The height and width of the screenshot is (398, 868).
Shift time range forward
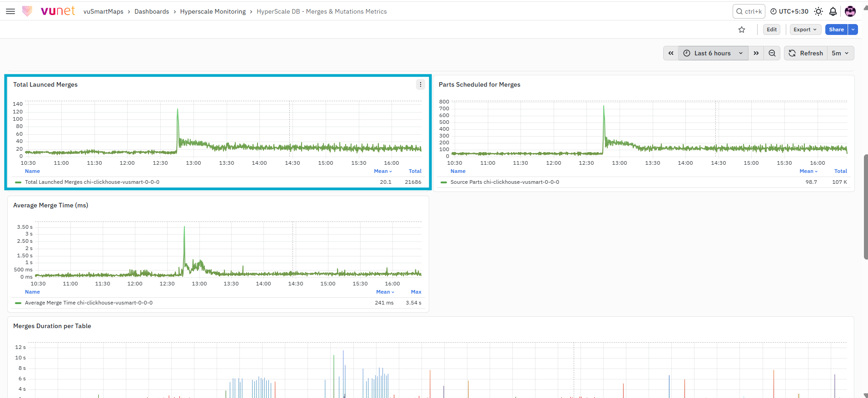pyautogui.click(x=756, y=53)
